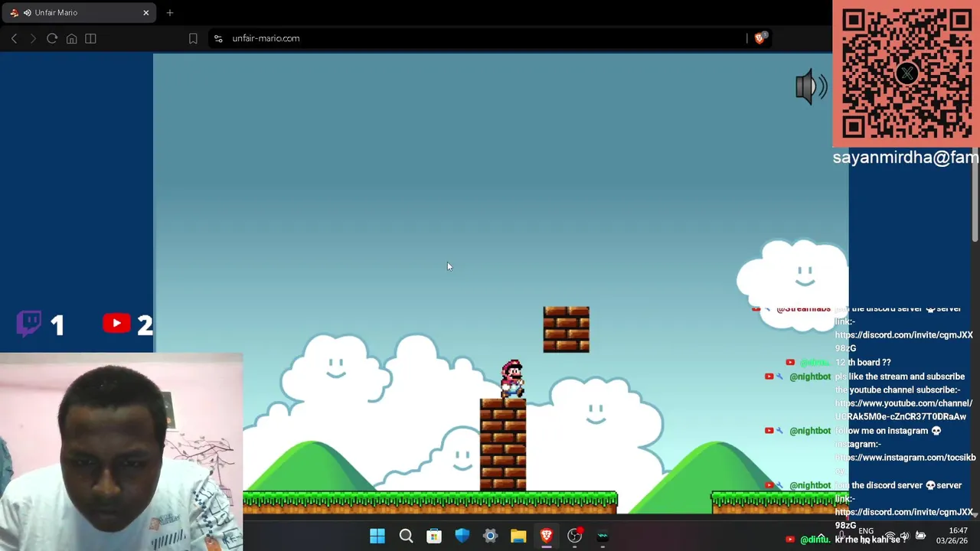Open the dark teal waveform taskbar app
Image resolution: width=980 pixels, height=551 pixels.
603,536
